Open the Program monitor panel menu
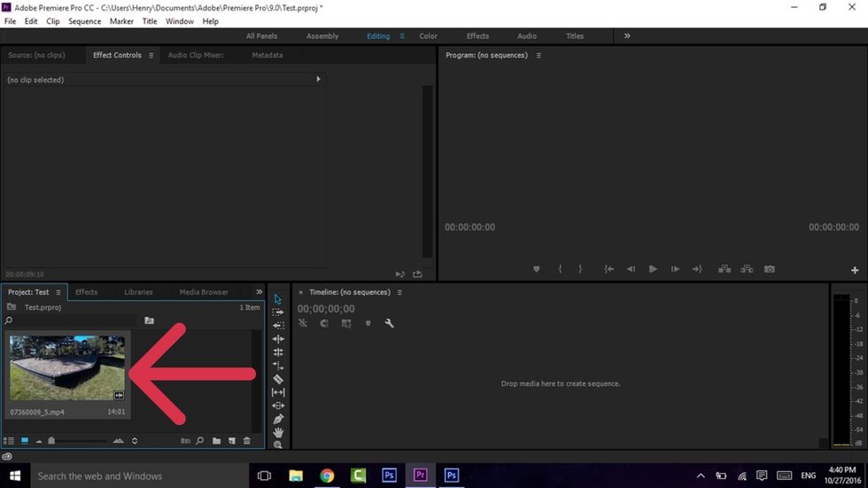 point(539,55)
